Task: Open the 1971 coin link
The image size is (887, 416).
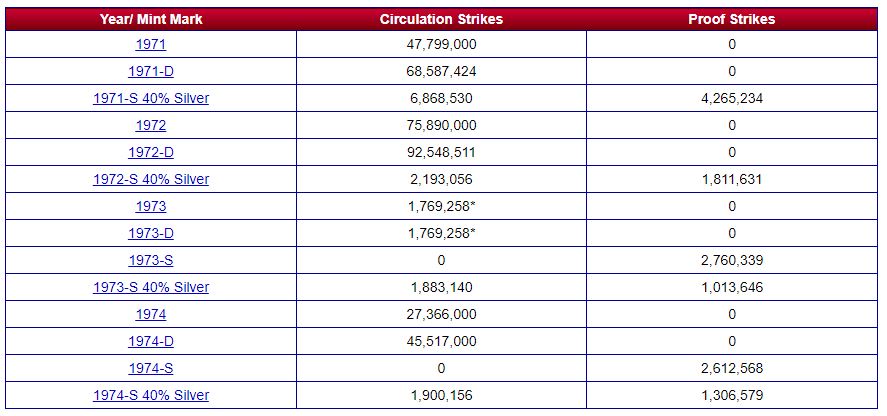Action: click(x=151, y=44)
